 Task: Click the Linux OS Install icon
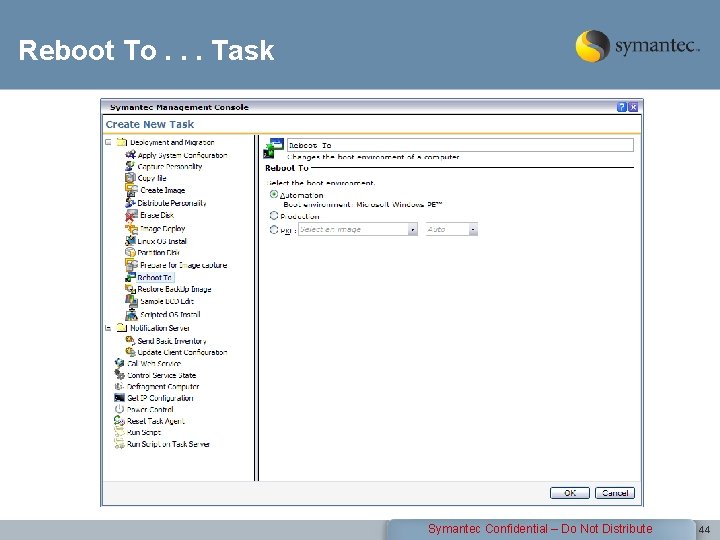(130, 241)
